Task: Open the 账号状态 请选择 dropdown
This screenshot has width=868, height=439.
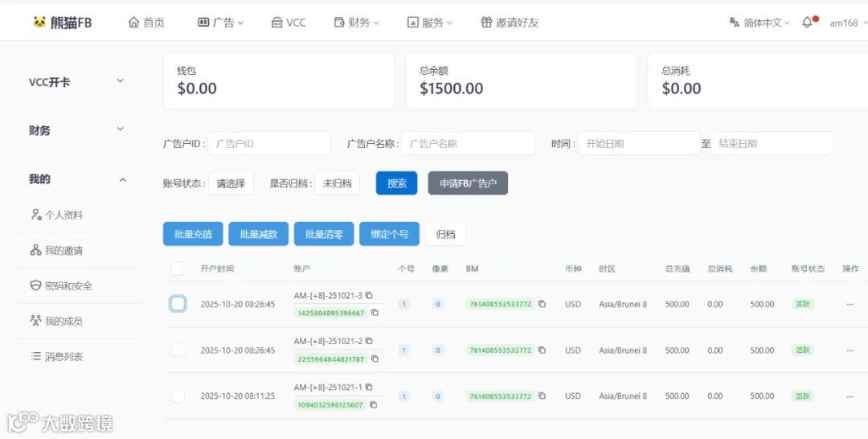Action: click(x=231, y=183)
